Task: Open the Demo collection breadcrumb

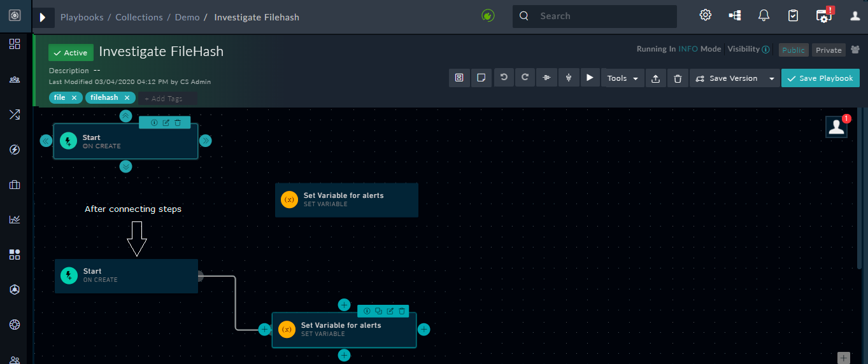Action: [187, 17]
